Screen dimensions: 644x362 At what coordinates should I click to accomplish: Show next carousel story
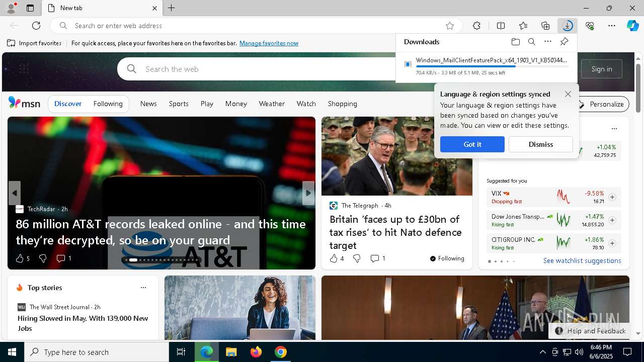click(x=308, y=193)
